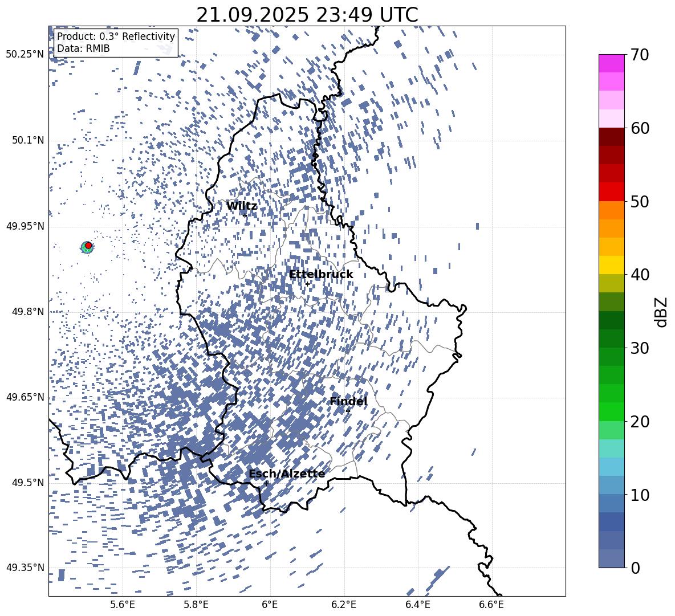This screenshot has height=616, width=675.
Task: Click the Ettelbruck station cross marker
Action: click(x=307, y=284)
